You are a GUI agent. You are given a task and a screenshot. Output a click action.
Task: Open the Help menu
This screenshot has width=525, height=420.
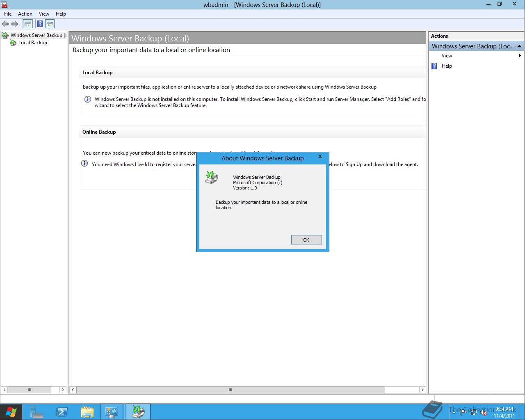pyautogui.click(x=61, y=14)
